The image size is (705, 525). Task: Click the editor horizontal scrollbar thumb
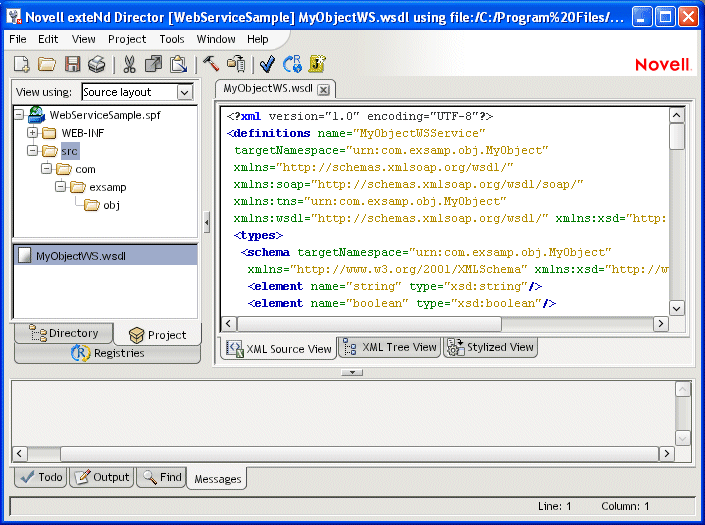pos(369,324)
